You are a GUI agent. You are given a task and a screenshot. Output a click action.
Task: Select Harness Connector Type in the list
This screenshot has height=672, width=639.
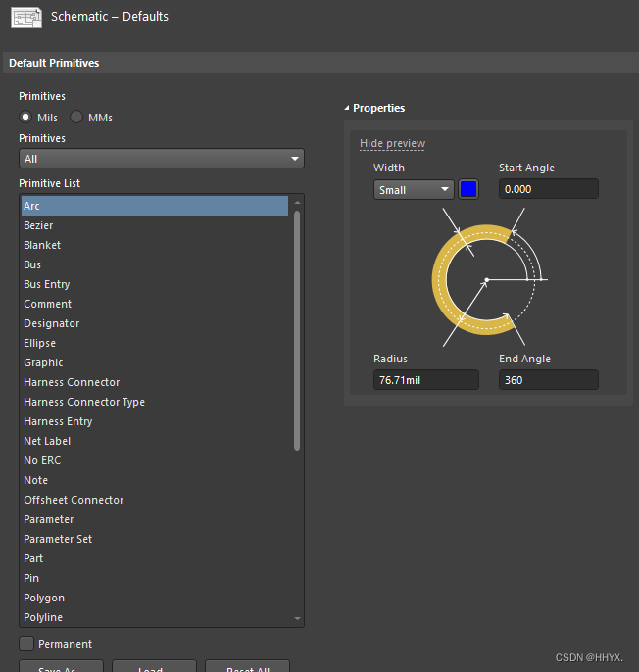[155, 402]
